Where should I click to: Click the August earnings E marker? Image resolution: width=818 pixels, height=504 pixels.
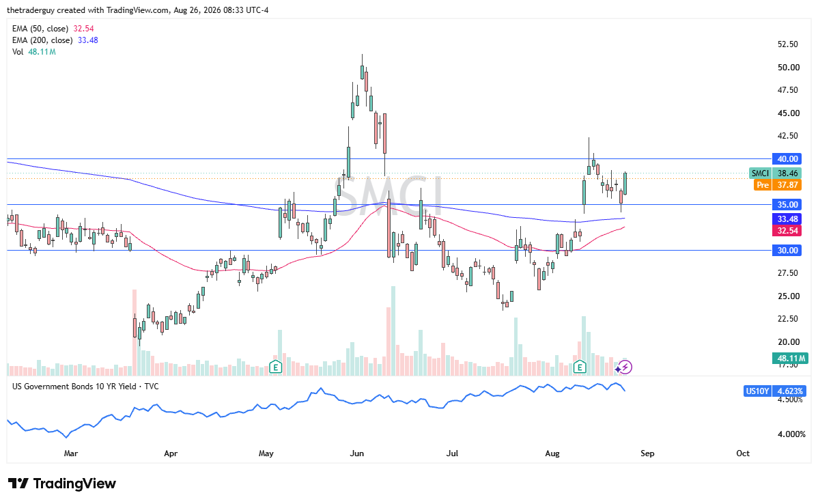click(579, 367)
